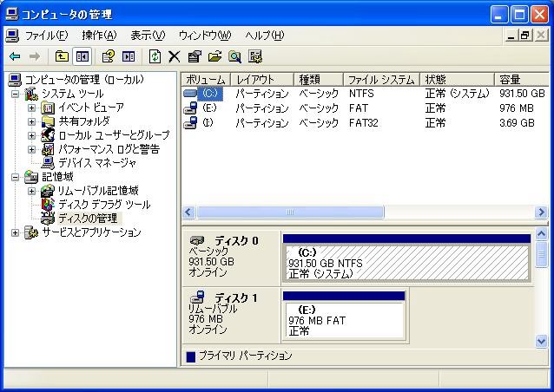Select the (C:) volume icon in the list

[x=190, y=94]
